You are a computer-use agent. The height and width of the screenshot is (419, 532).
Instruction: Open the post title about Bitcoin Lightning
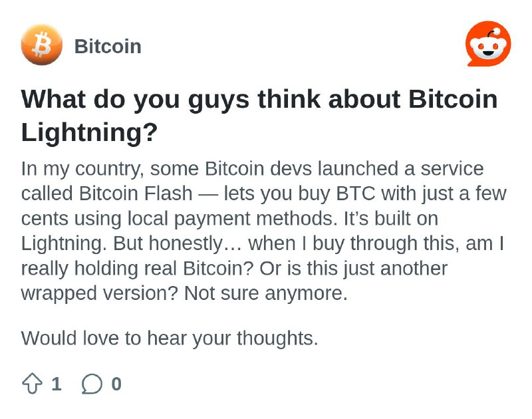[259, 116]
